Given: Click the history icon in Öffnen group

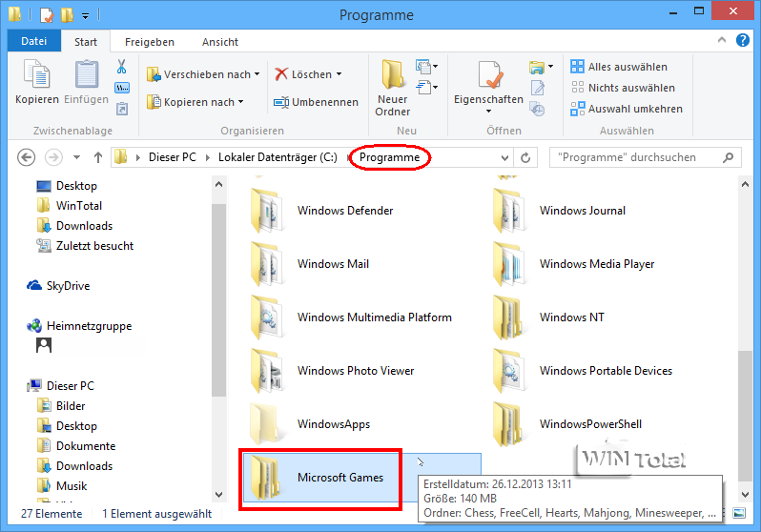Looking at the screenshot, I should pyautogui.click(x=537, y=109).
